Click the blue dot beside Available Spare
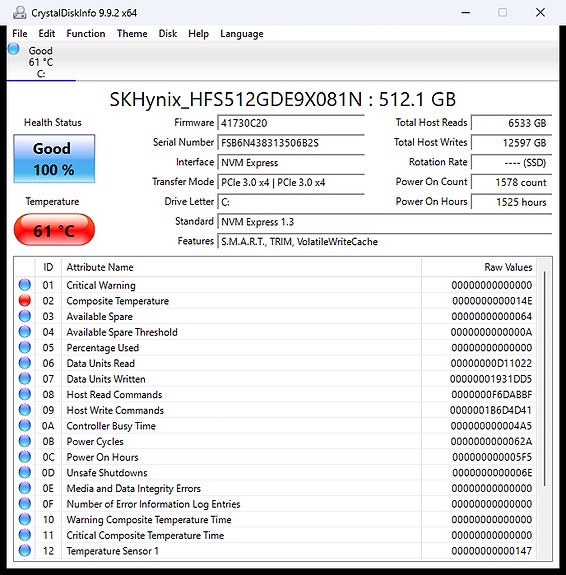566x575 pixels. click(25, 316)
